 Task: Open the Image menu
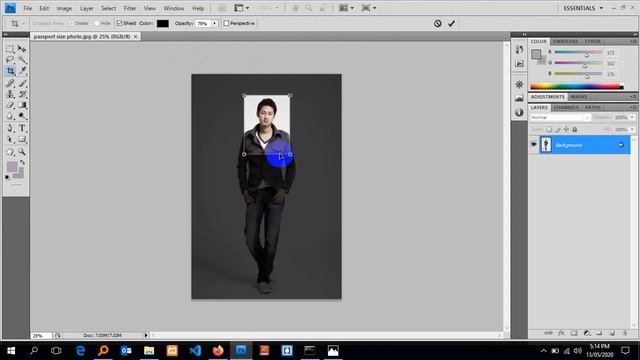coord(64,8)
